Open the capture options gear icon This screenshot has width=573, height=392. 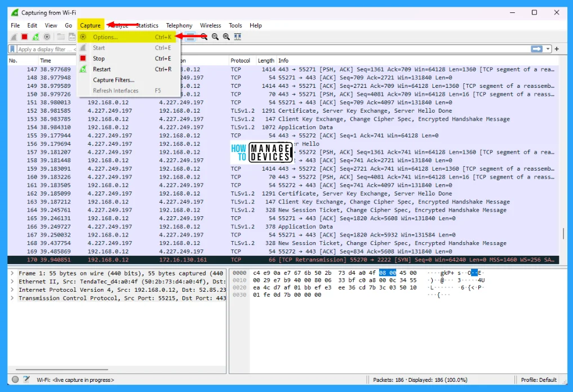pos(46,37)
